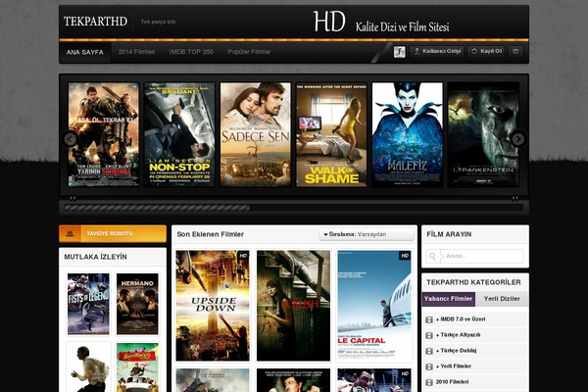Click the Tavsiye Robotu robot icon
Screen dimensions: 588x392
[x=70, y=233]
